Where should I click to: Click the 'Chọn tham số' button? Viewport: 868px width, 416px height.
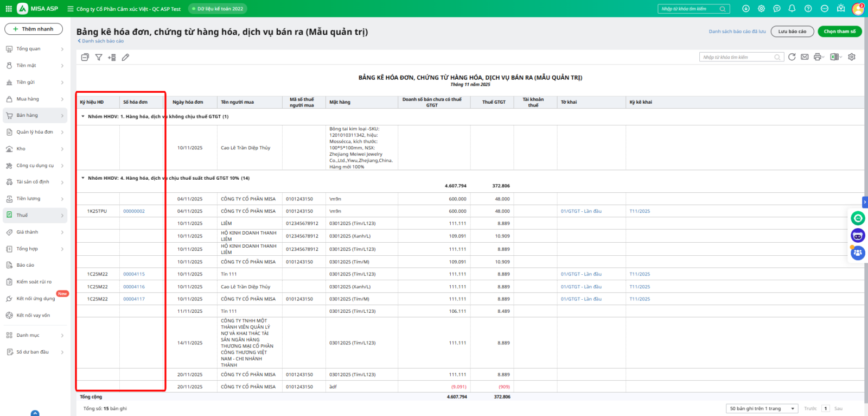tap(839, 31)
